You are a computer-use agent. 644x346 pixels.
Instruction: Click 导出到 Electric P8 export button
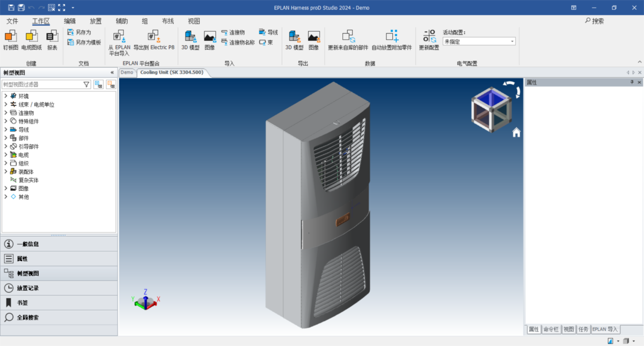(x=154, y=40)
